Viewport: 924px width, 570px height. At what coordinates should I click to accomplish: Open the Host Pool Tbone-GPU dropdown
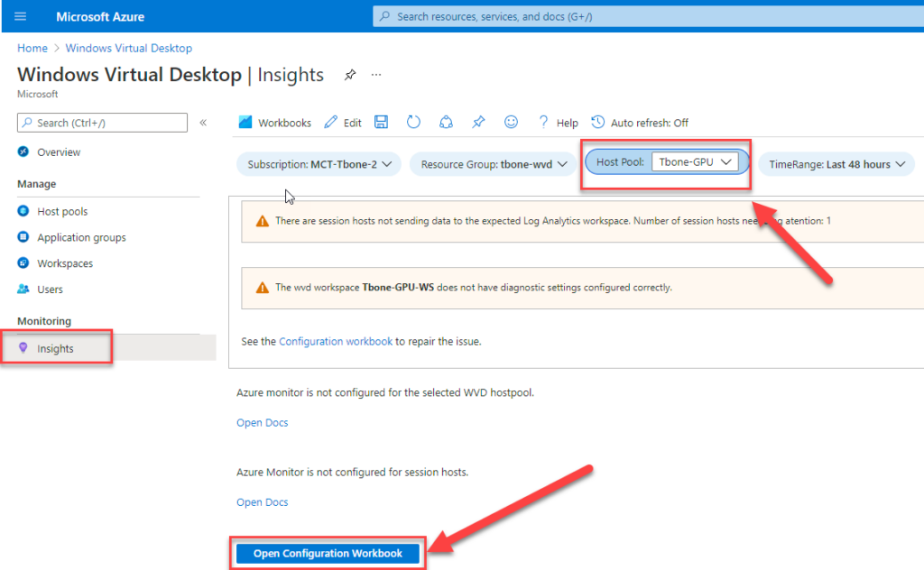(x=695, y=162)
